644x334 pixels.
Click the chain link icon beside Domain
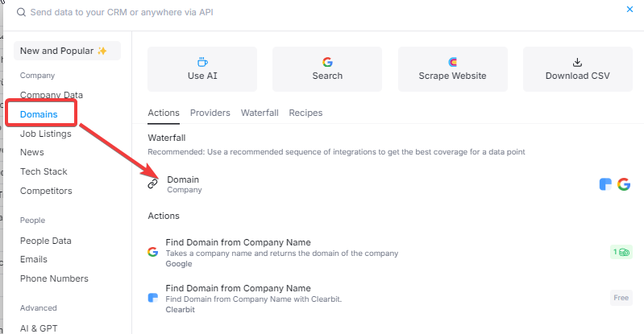[x=153, y=184]
